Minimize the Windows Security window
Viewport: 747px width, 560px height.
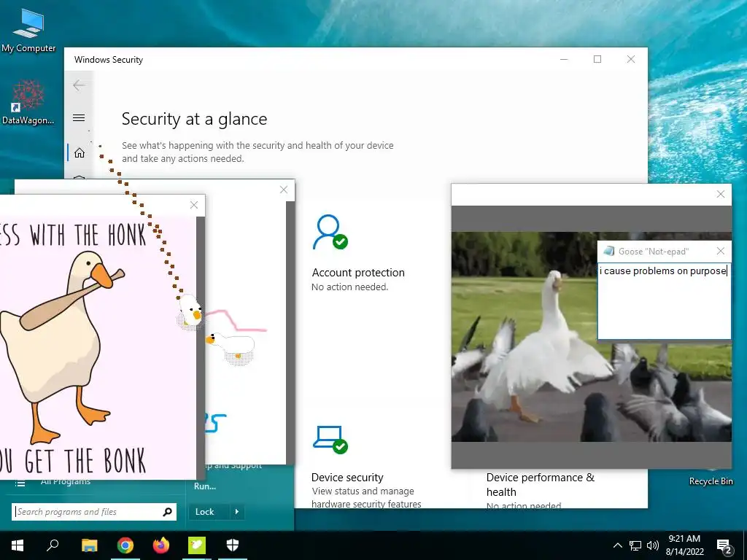point(564,59)
